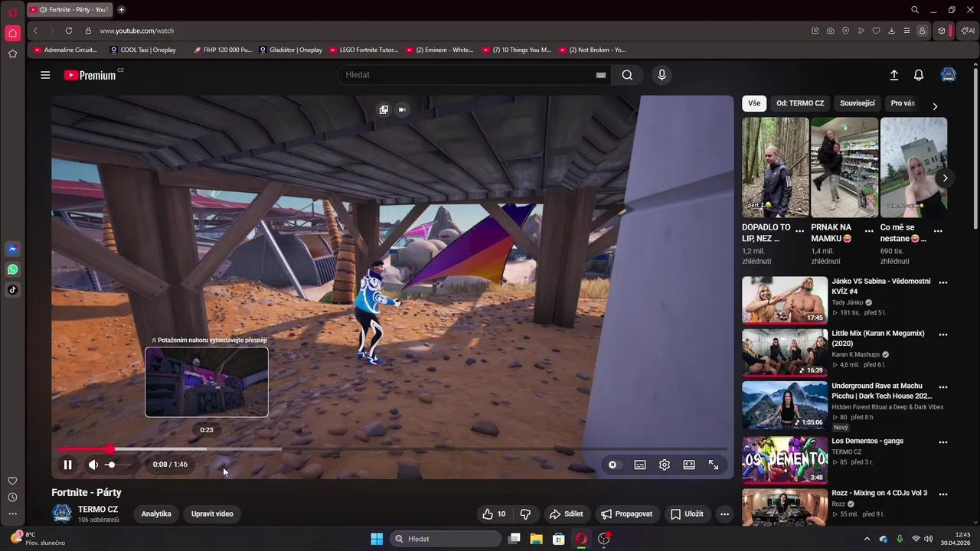The image size is (980, 551).
Task: Pause the video playback
Action: coord(67,465)
